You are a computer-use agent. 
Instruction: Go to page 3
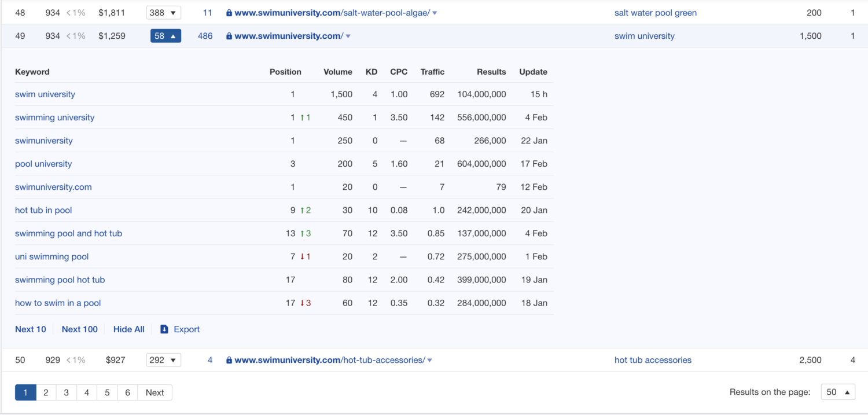click(x=66, y=392)
